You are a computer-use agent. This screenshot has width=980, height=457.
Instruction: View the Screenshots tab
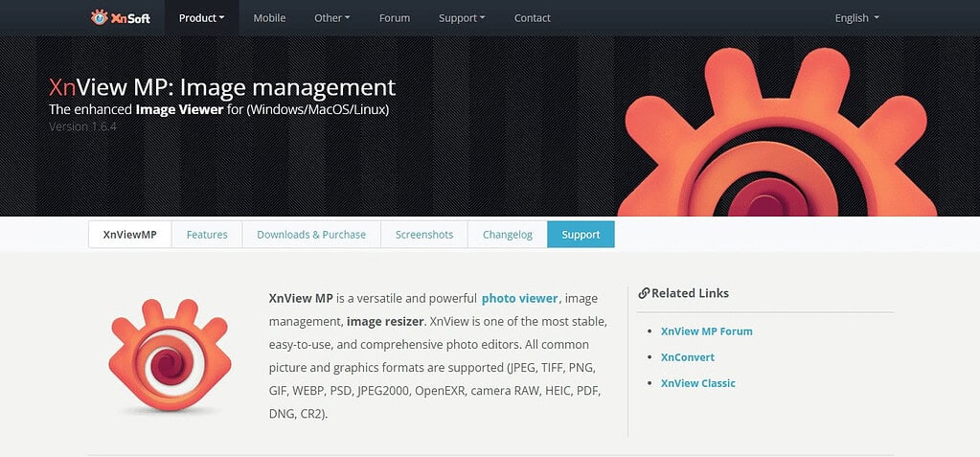[424, 235]
